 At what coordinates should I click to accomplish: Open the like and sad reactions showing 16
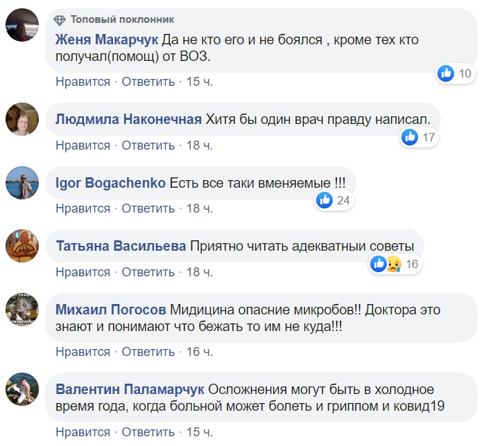click(x=385, y=263)
